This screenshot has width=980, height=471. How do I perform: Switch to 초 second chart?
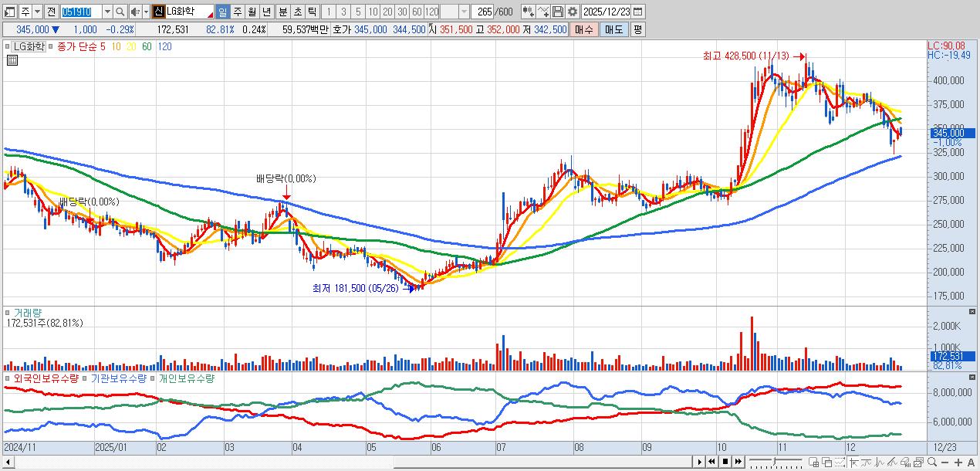click(297, 12)
